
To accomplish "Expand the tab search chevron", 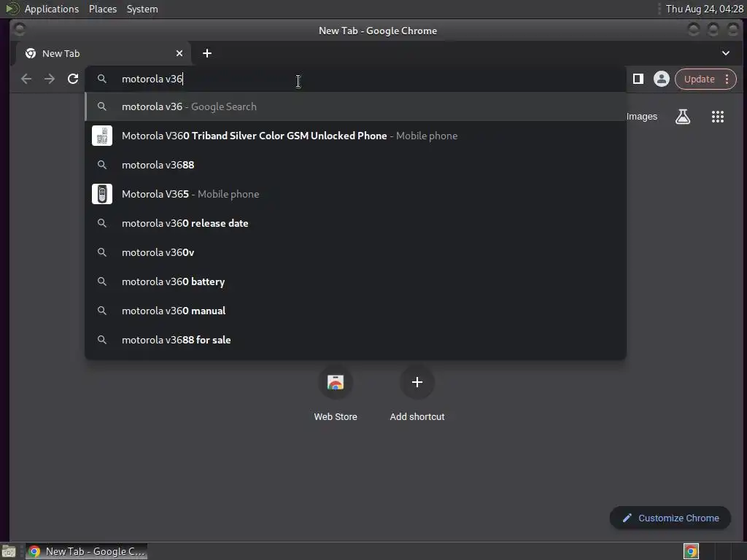I will pyautogui.click(x=726, y=53).
